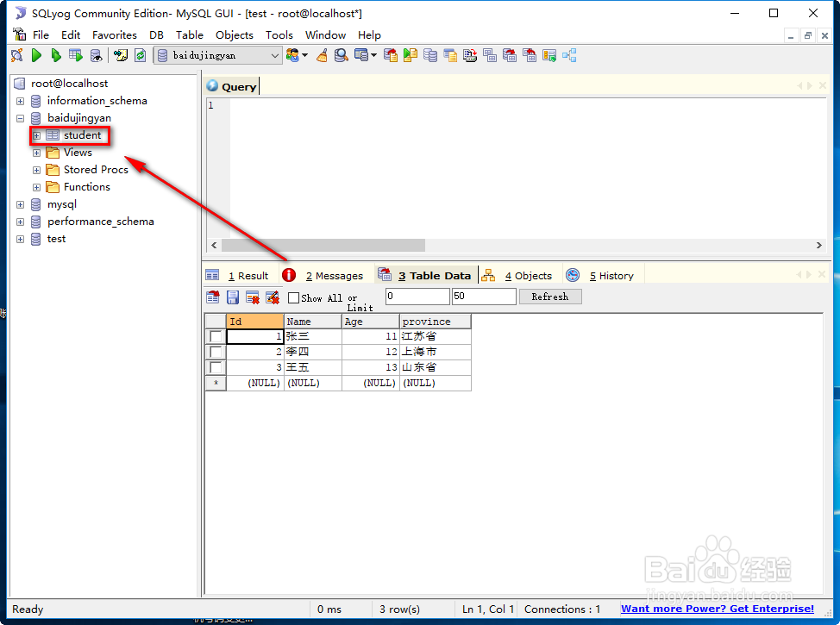The height and width of the screenshot is (625, 840).
Task: Click the student table icon in tree
Action: pos(53,135)
